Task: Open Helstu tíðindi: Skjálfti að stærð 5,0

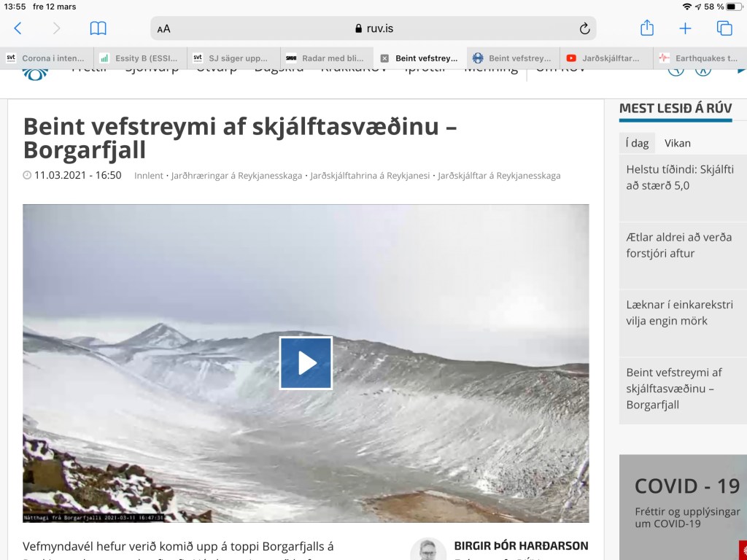Action: 679,177
